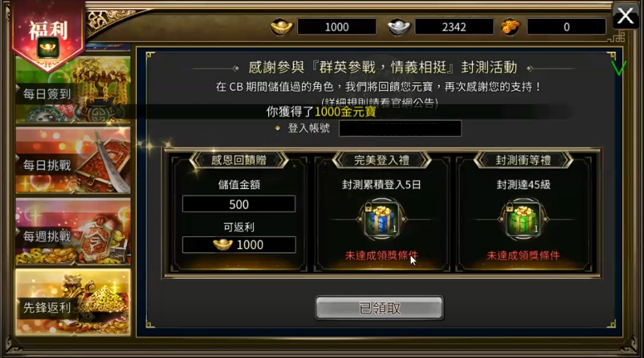Click the blue gift box reward
This screenshot has width=644, height=358.
pyautogui.click(x=382, y=219)
